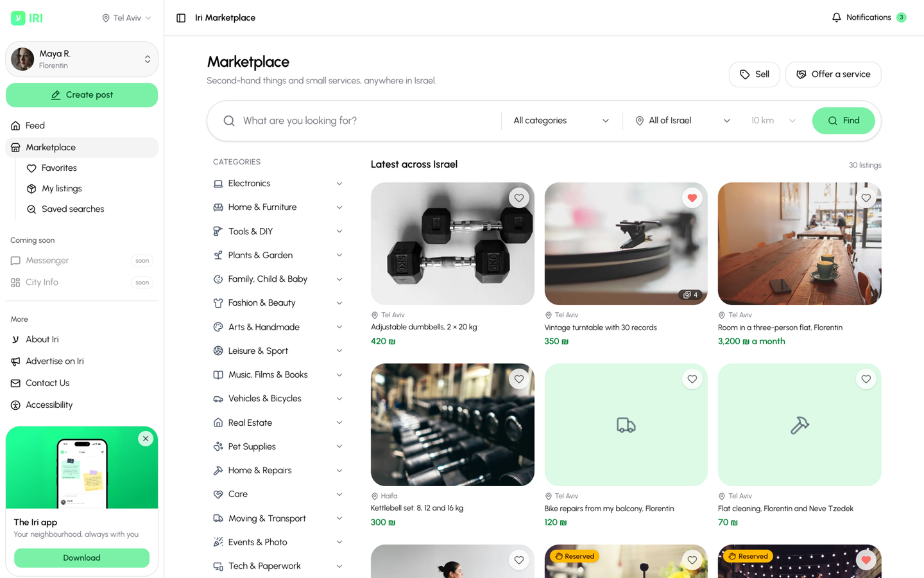This screenshot has width=924, height=578.
Task: Open Favorites submenu item
Action: pos(89,168)
